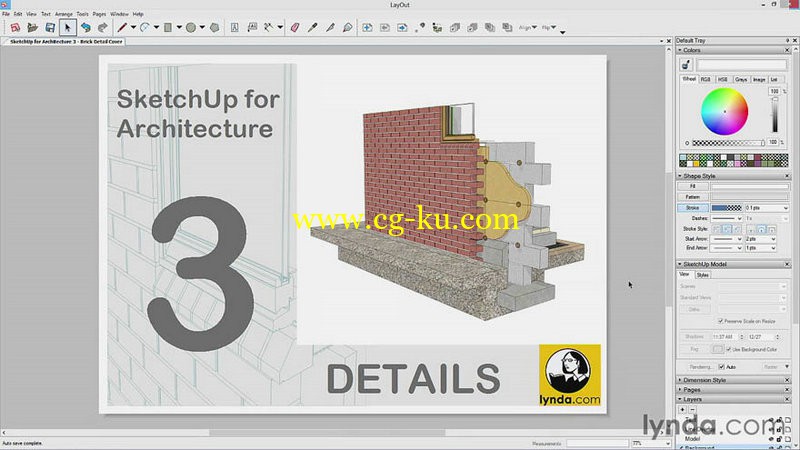Screen dimensions: 800x450
Task: Redo the last action
Action: (x=103, y=28)
